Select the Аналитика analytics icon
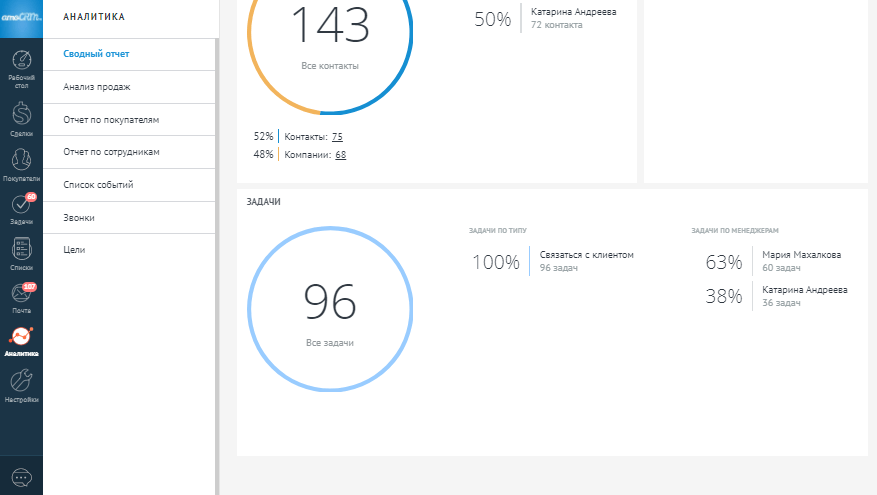The width and height of the screenshot is (877, 495). pos(21,341)
